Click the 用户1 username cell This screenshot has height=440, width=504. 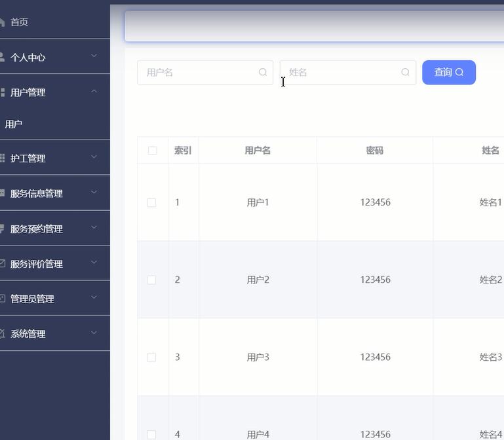[258, 203]
